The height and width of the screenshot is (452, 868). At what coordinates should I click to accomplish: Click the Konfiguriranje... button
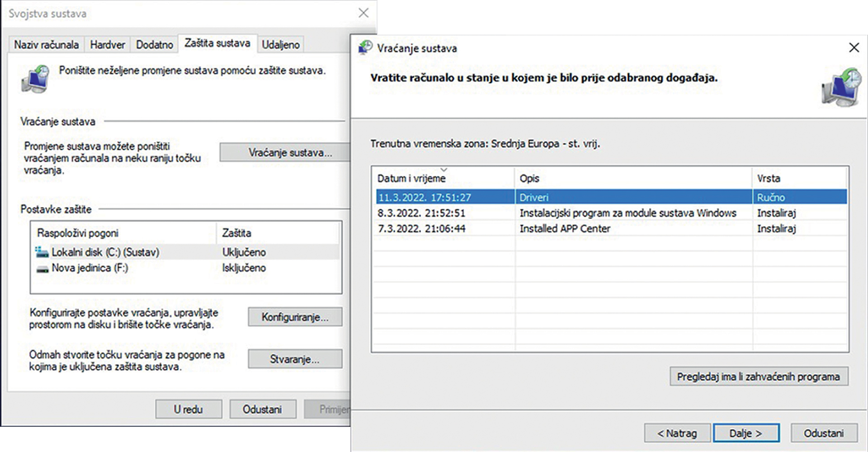pos(295,317)
